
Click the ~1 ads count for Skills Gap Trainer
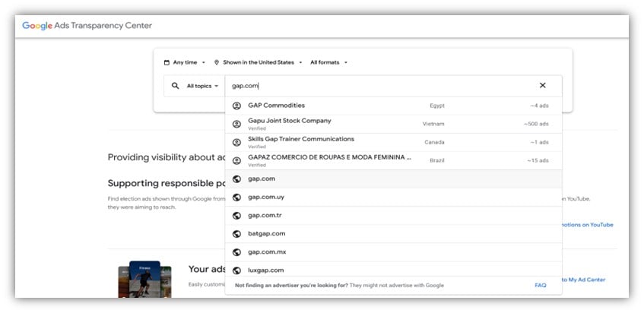[x=539, y=142]
